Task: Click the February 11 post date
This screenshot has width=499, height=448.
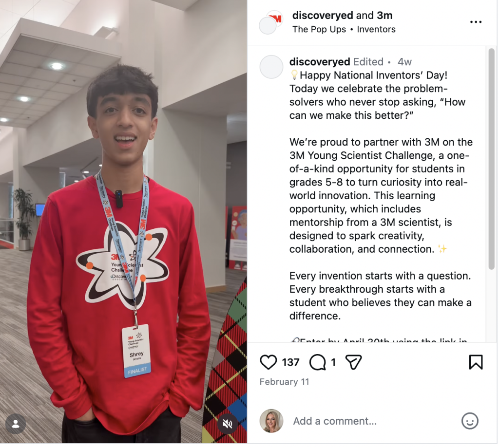Action: click(x=284, y=382)
